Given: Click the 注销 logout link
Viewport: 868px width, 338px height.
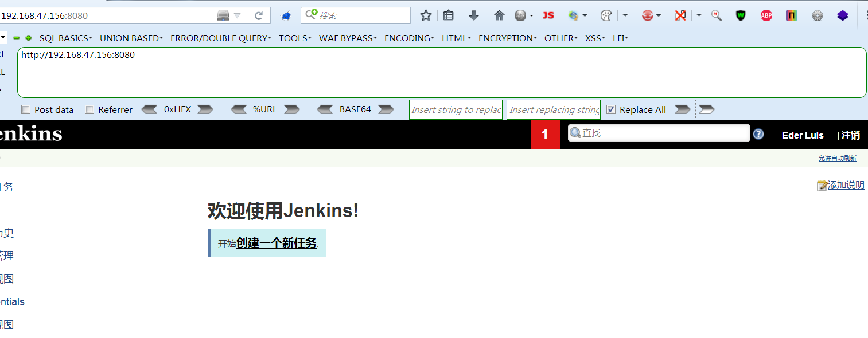Looking at the screenshot, I should 851,135.
